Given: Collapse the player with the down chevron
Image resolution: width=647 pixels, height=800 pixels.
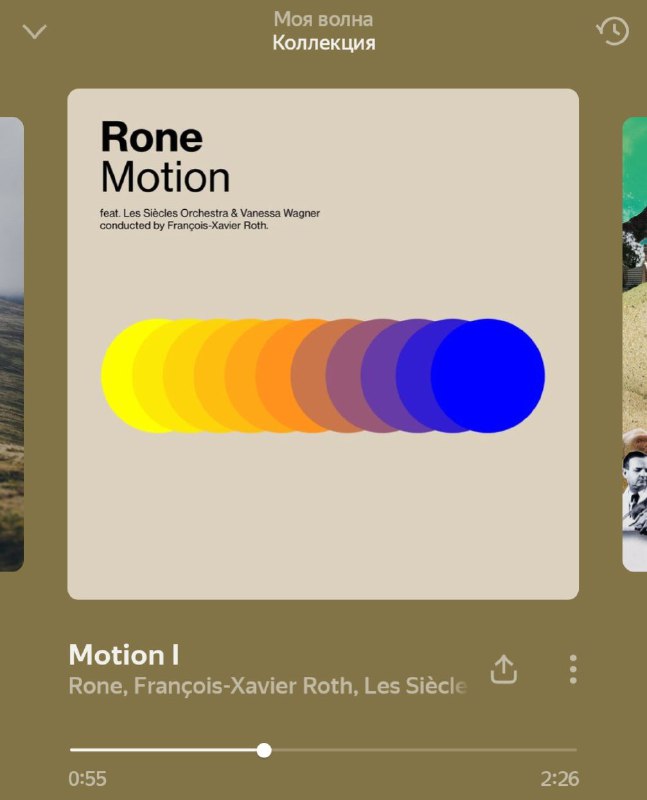Looking at the screenshot, I should click(x=35, y=32).
